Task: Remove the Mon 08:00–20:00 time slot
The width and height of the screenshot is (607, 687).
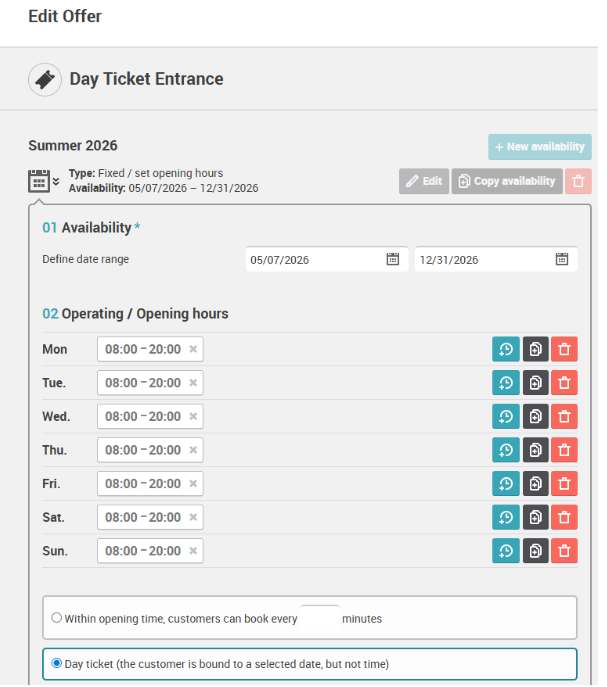Action: 193,349
